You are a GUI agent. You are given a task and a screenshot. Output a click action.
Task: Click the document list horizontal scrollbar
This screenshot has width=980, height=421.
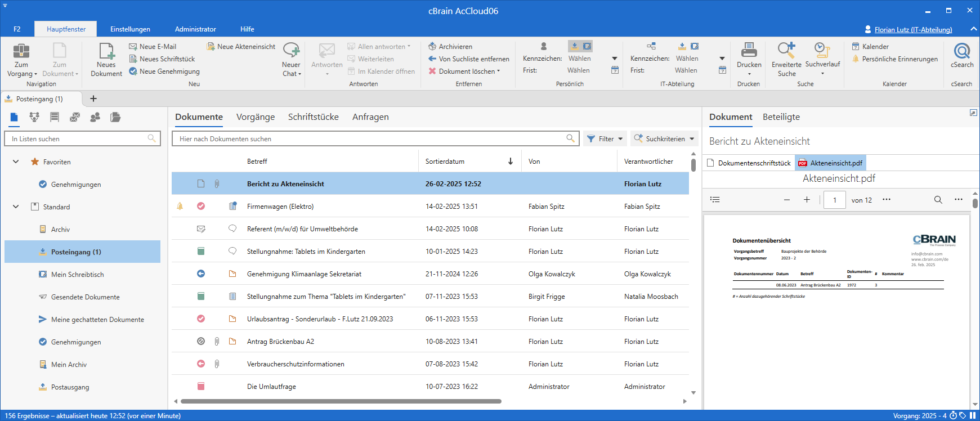(x=341, y=401)
